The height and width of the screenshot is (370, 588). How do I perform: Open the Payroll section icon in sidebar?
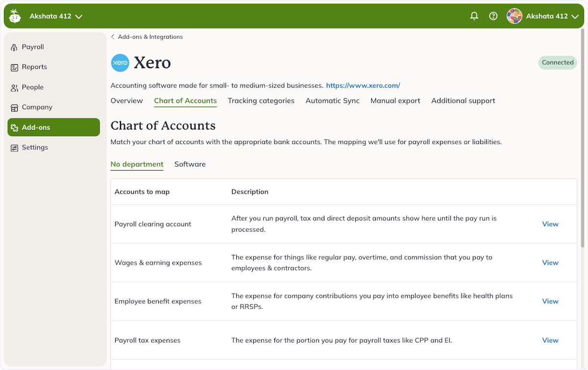pos(13,47)
